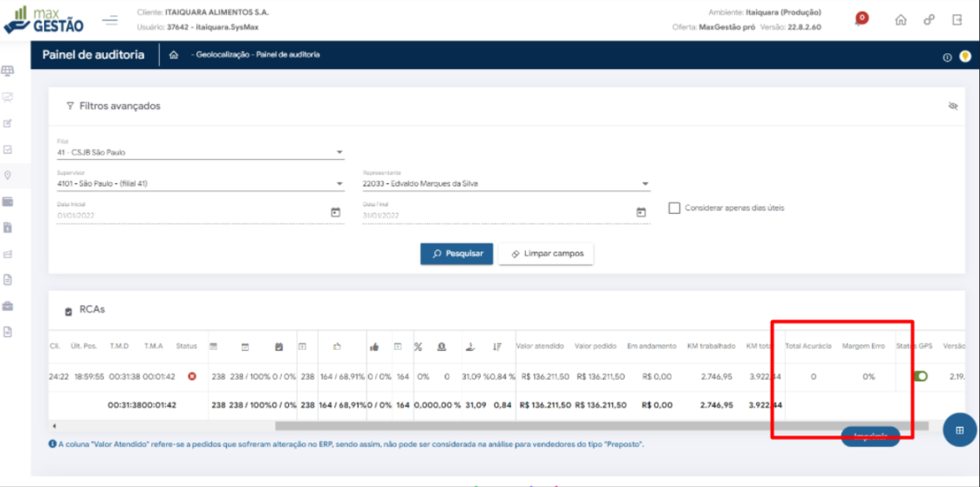Open the sidebar building/report icon
This screenshot has width=980, height=487.
pos(8,227)
